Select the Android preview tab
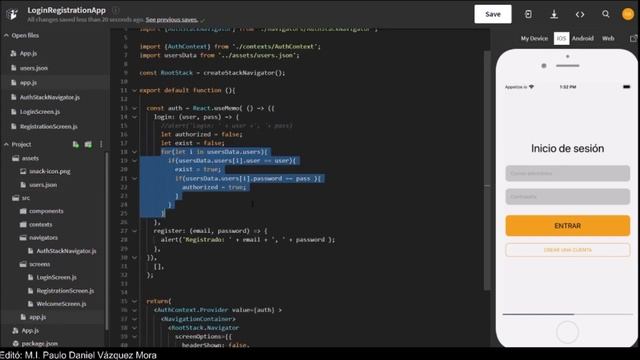The height and width of the screenshot is (360, 640). point(582,38)
